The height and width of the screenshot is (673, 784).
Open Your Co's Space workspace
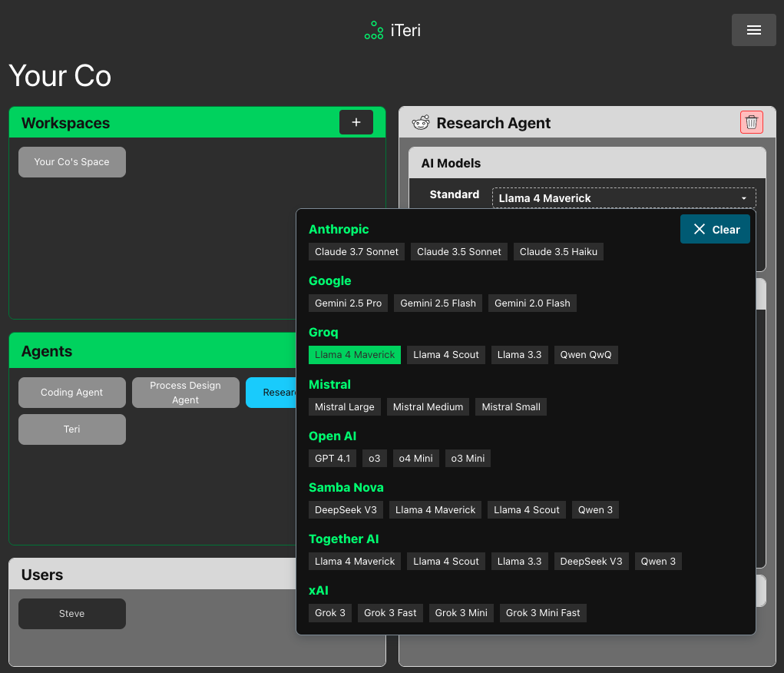coord(71,161)
